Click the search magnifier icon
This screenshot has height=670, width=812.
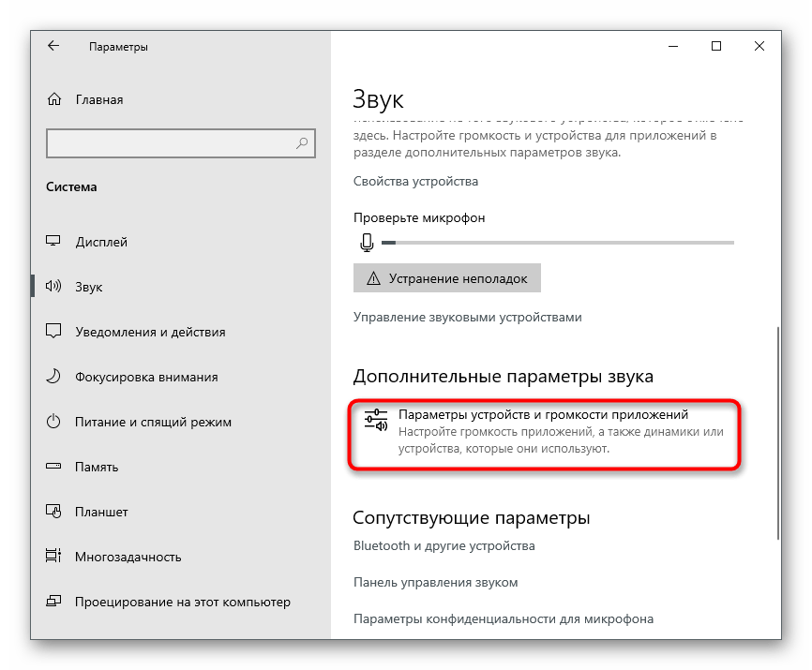(x=302, y=142)
